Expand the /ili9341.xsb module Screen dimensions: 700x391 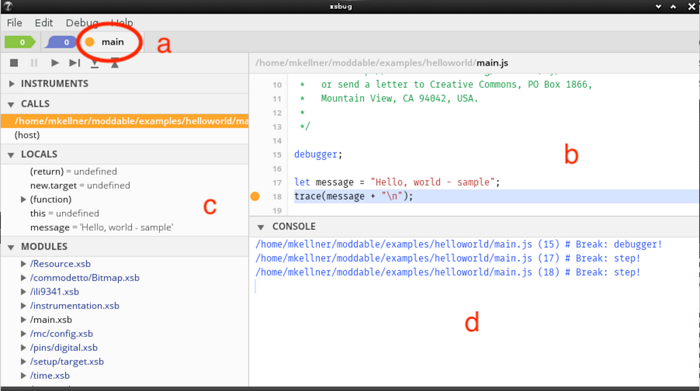point(23,292)
